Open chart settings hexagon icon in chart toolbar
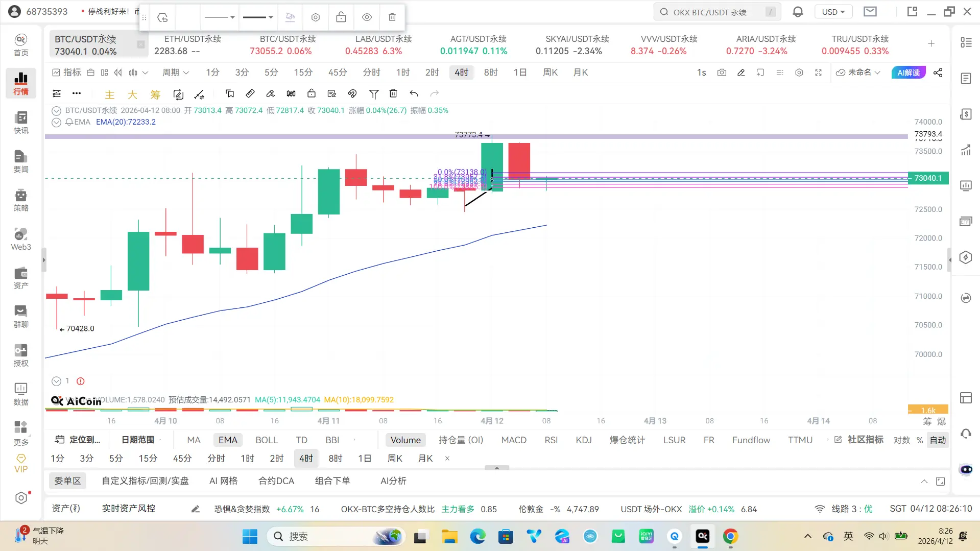Screen dimensions: 980x551 [799, 73]
